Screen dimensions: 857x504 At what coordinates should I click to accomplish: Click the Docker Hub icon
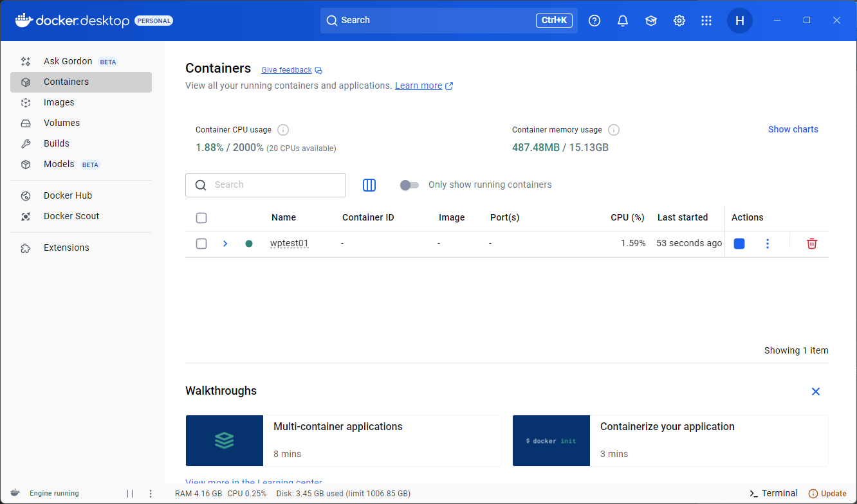pyautogui.click(x=26, y=196)
